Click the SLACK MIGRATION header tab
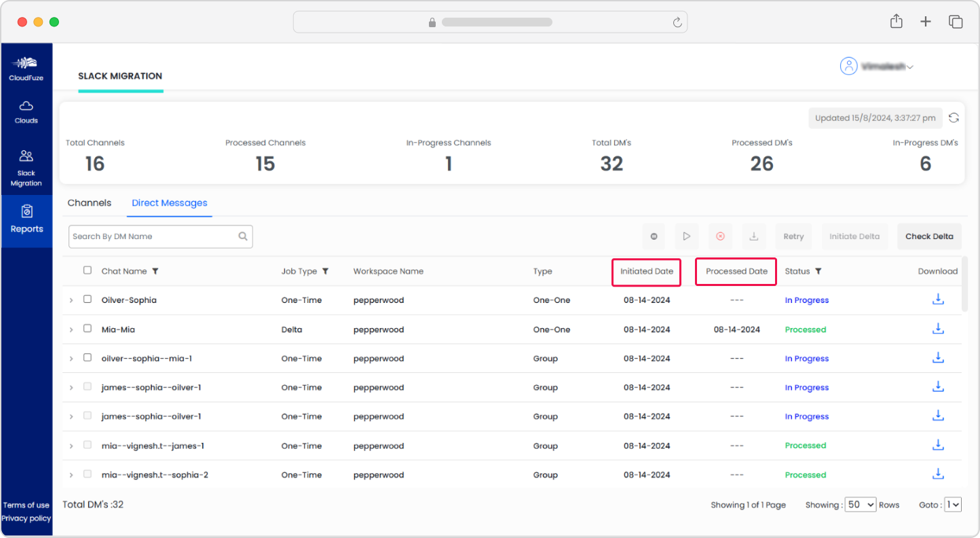Screen dimensions: 980x538 pyautogui.click(x=120, y=76)
